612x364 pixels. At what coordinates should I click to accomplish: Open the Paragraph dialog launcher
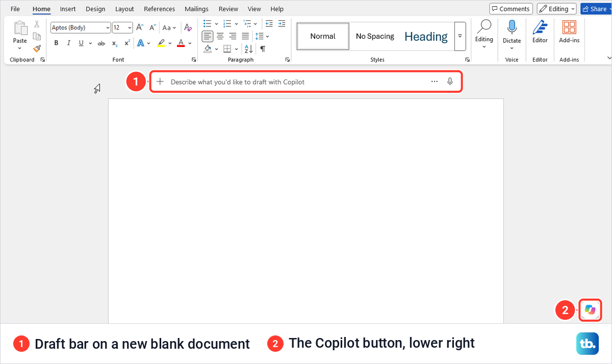point(288,60)
